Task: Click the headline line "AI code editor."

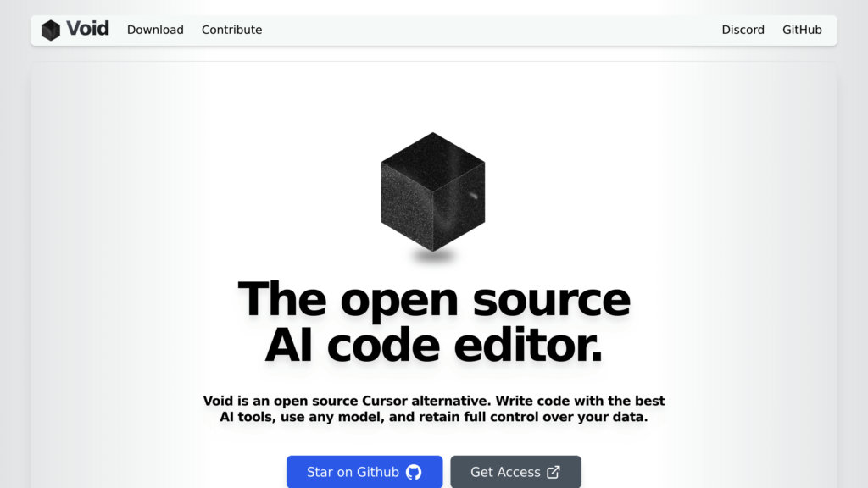Action: [433, 346]
